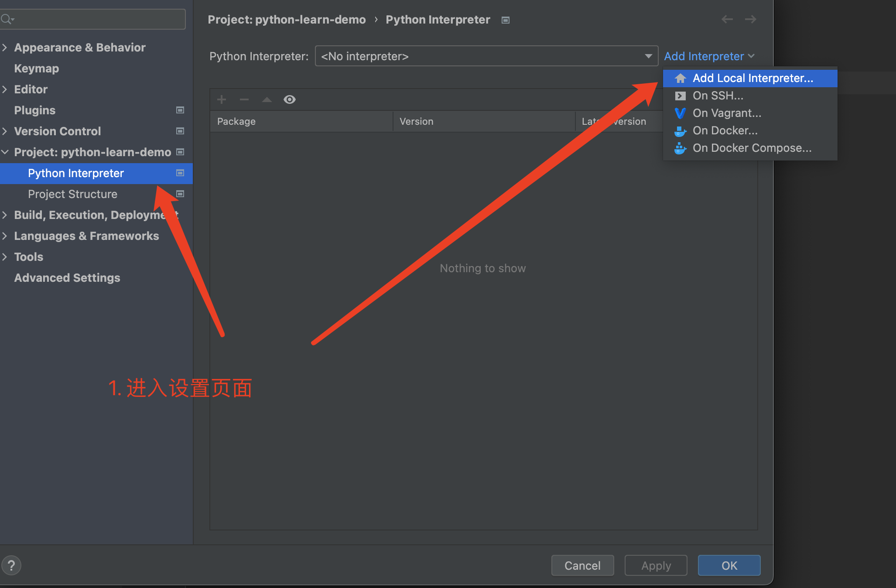Choose Add Local Interpreter menu item
The image size is (896, 588).
[x=752, y=78]
